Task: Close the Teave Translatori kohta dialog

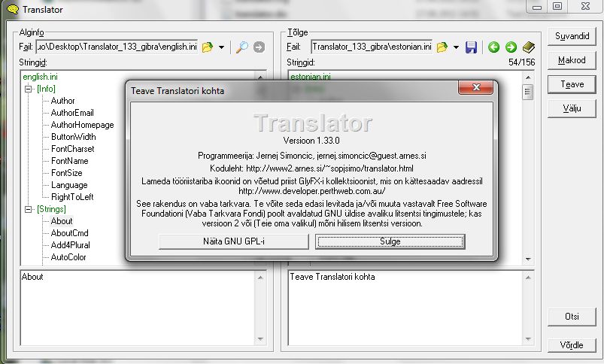Action: click(475, 87)
